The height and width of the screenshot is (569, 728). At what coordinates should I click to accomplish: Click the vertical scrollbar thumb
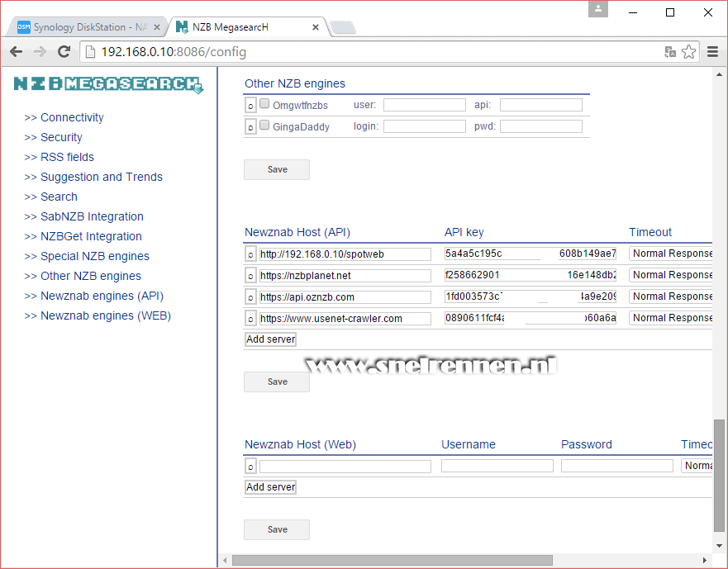click(719, 476)
